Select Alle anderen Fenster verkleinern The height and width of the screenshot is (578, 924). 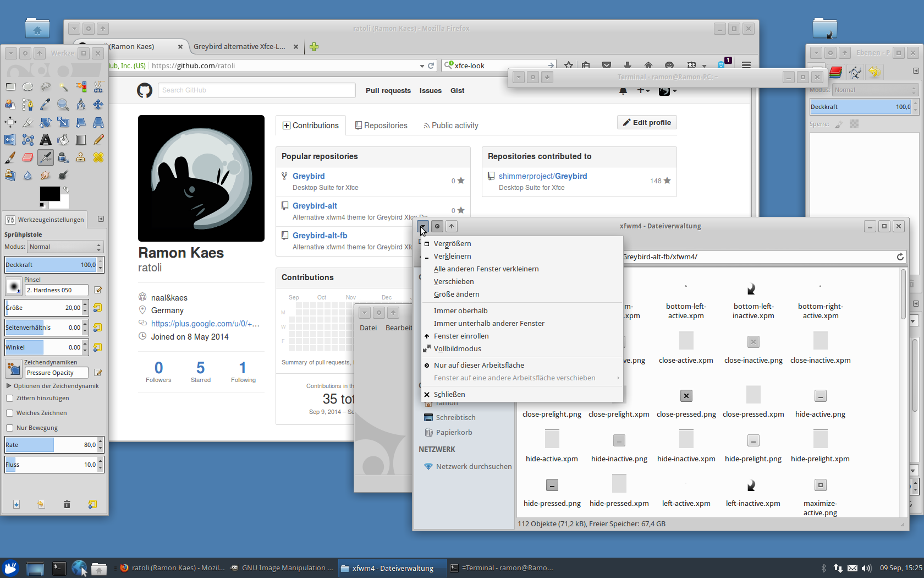522,269
